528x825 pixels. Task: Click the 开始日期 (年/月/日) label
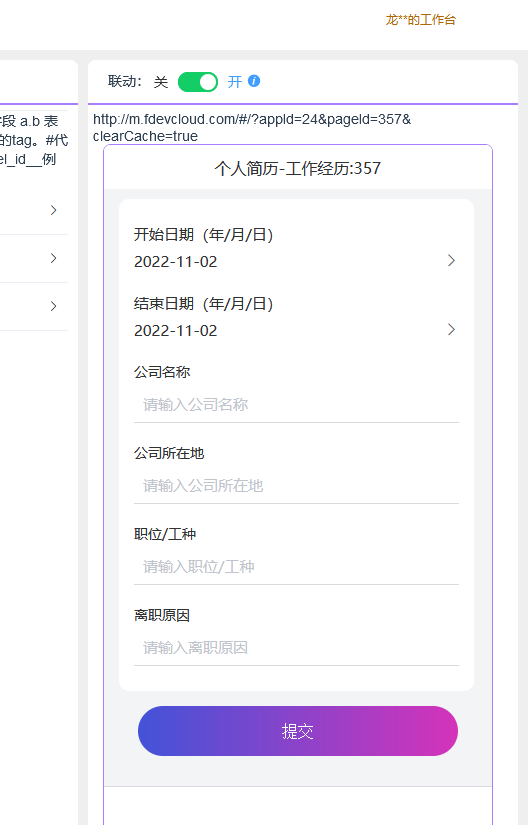pos(204,235)
